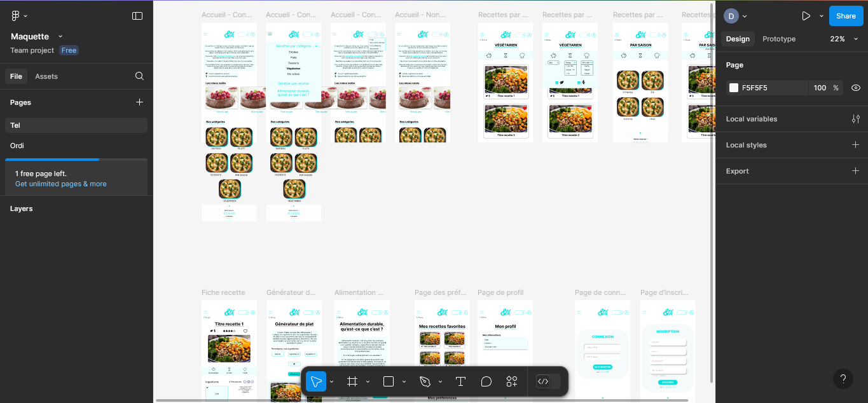Select the Pen tool

[x=425, y=381]
